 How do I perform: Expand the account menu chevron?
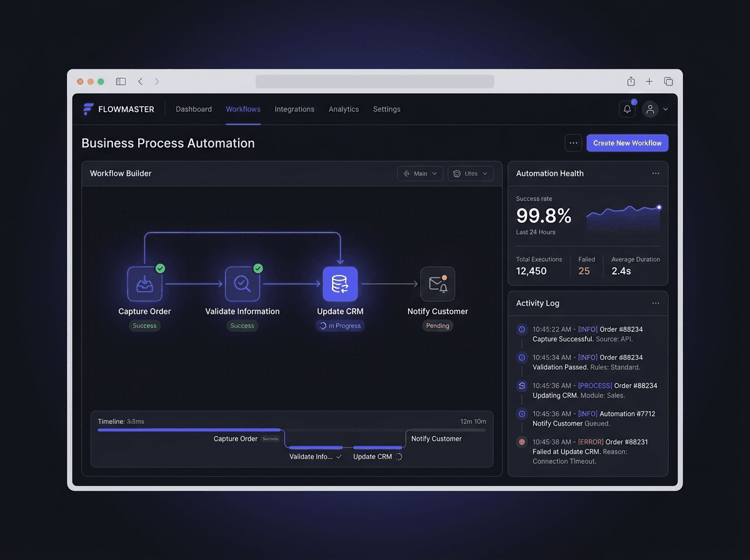tap(666, 109)
